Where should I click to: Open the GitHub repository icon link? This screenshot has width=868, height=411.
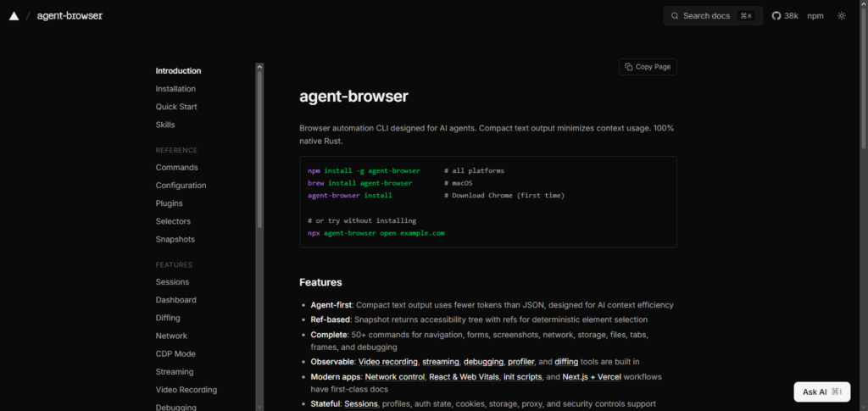coord(776,16)
